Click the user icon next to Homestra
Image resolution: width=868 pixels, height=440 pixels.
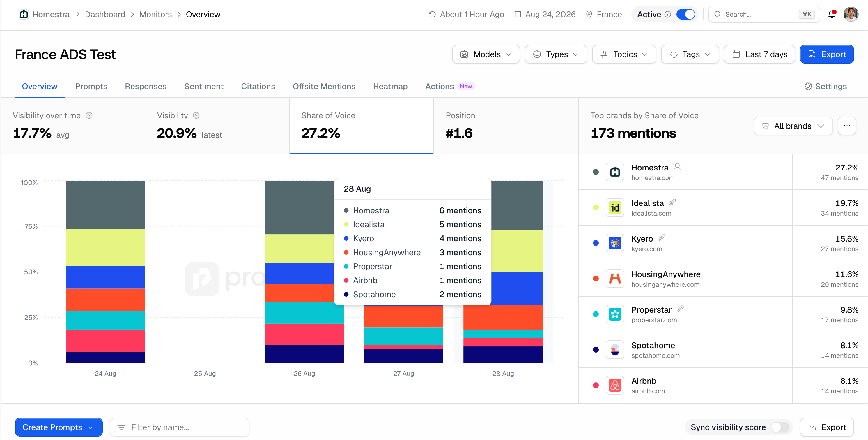[x=677, y=166]
